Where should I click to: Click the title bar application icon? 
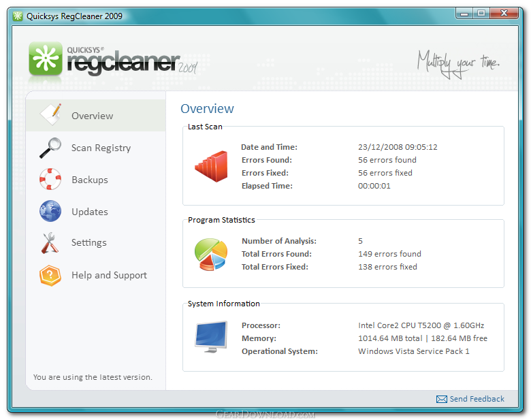point(18,16)
